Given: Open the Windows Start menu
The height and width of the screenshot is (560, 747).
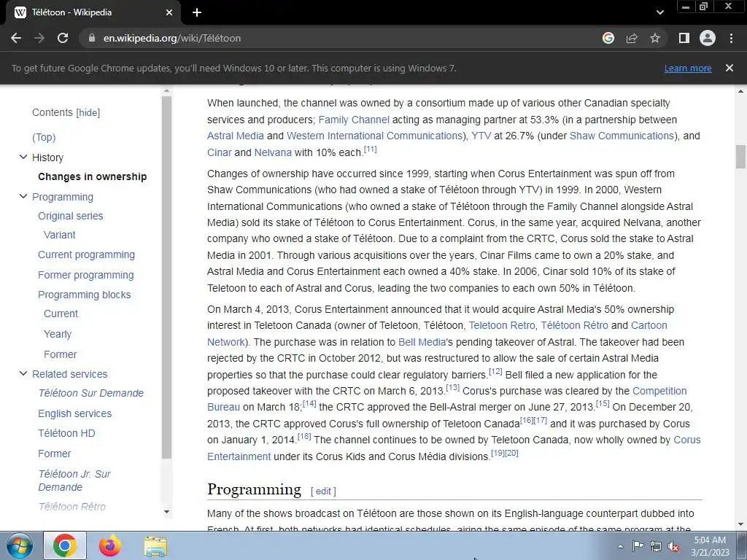Looking at the screenshot, I should 20,545.
